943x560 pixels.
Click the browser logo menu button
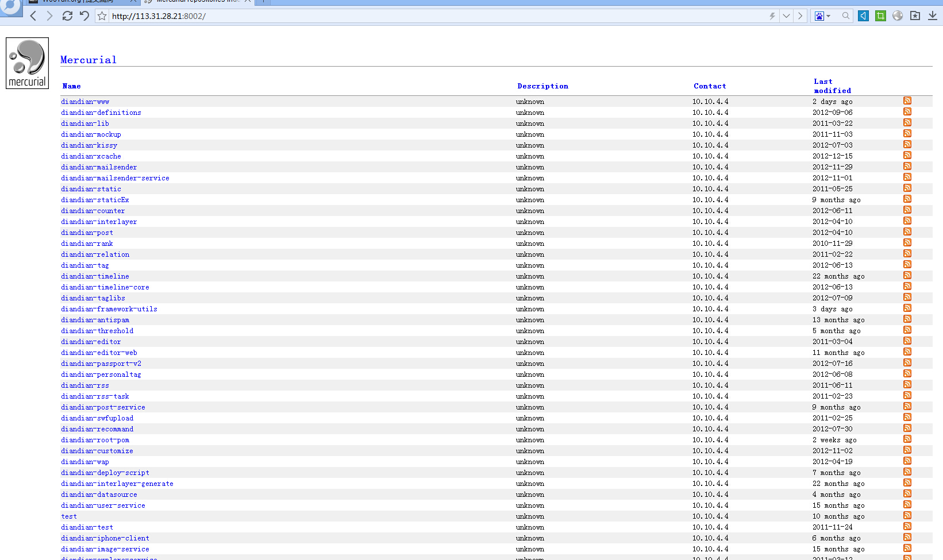(x=10, y=6)
